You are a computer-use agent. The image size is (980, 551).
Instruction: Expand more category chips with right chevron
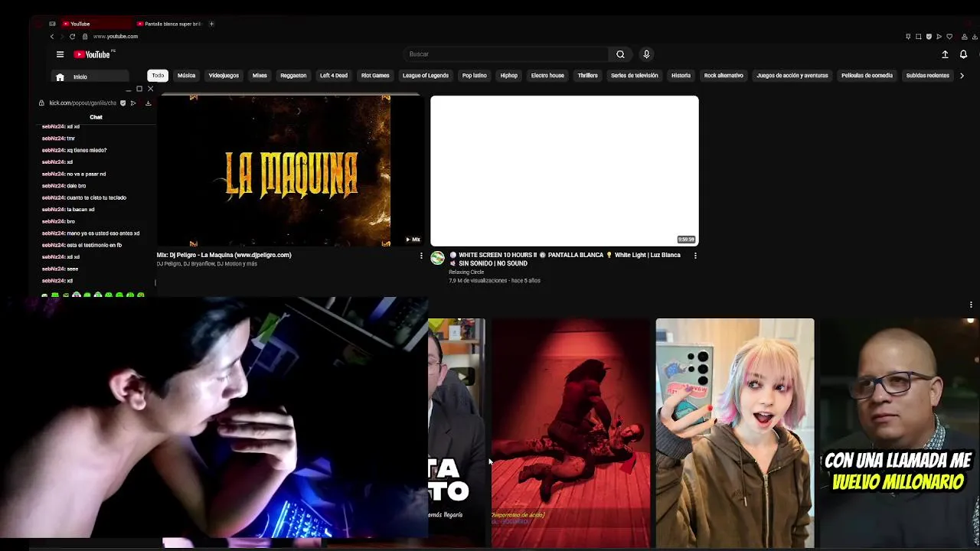coord(962,76)
